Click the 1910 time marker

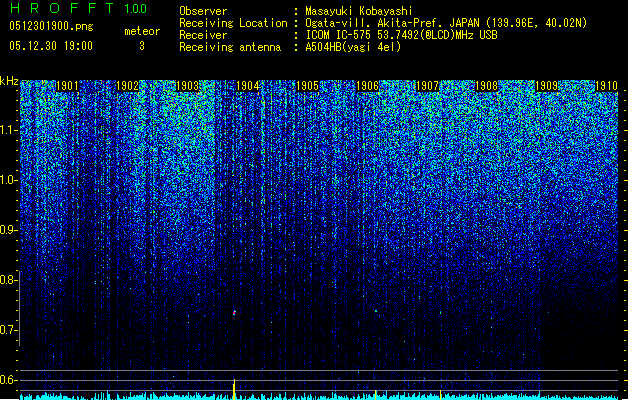click(x=606, y=86)
